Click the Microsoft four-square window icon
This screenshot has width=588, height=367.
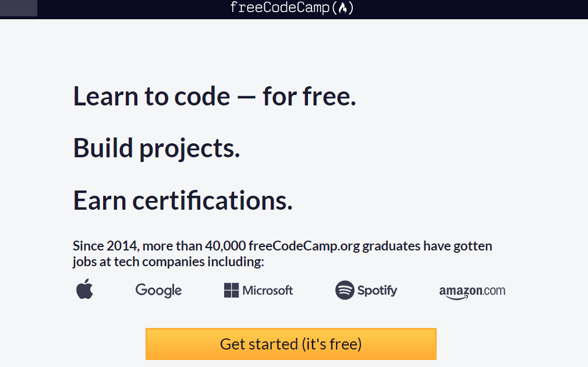click(x=231, y=290)
